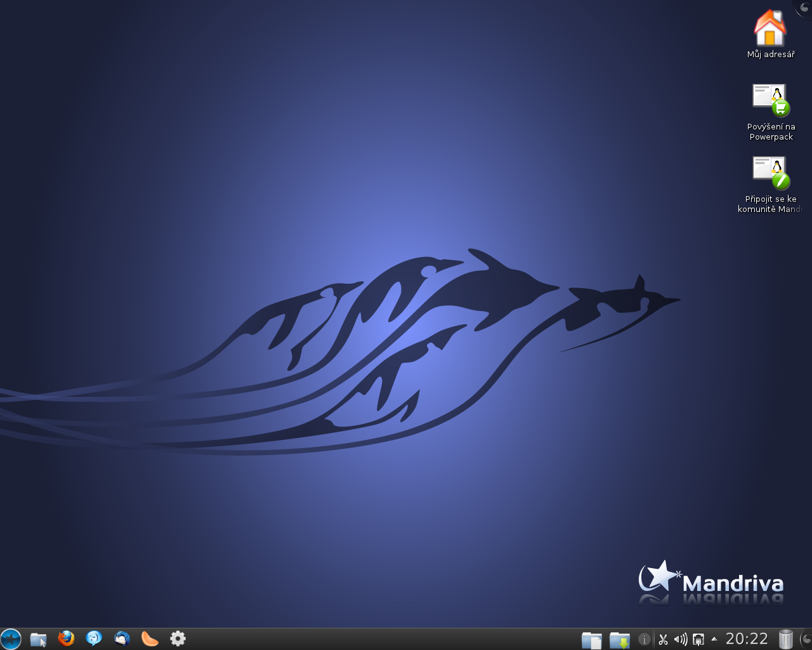Image resolution: width=812 pixels, height=650 pixels.
Task: Open system settings gear in the panel
Action: pos(178,639)
